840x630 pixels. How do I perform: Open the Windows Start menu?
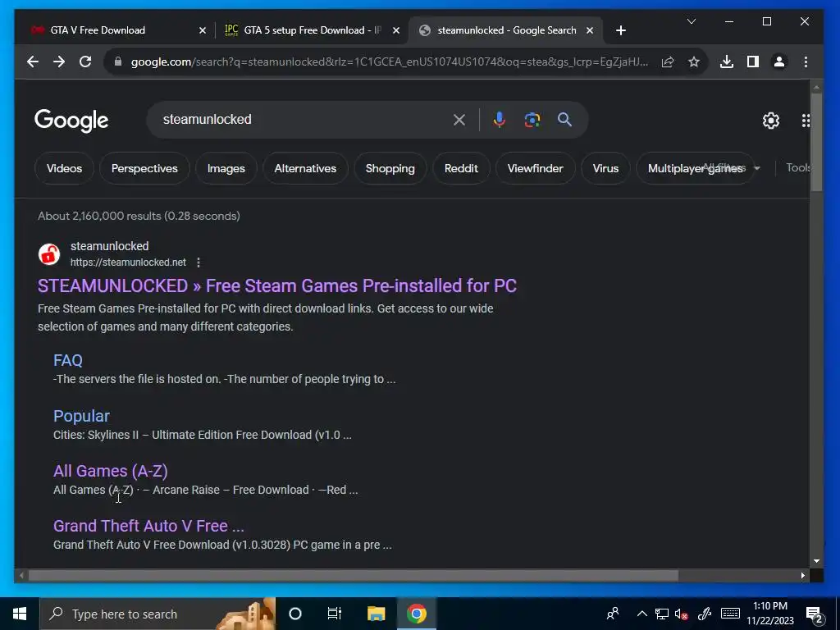(x=20, y=614)
